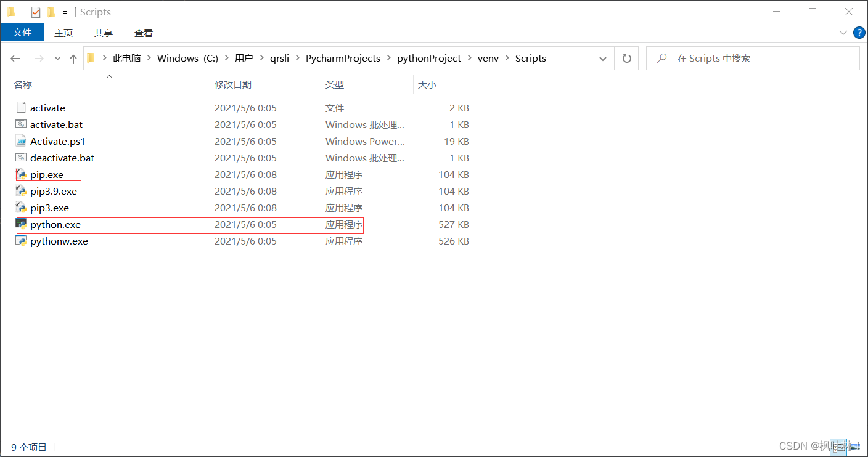
Task: Click the 19 KB size cell
Action: tap(457, 141)
